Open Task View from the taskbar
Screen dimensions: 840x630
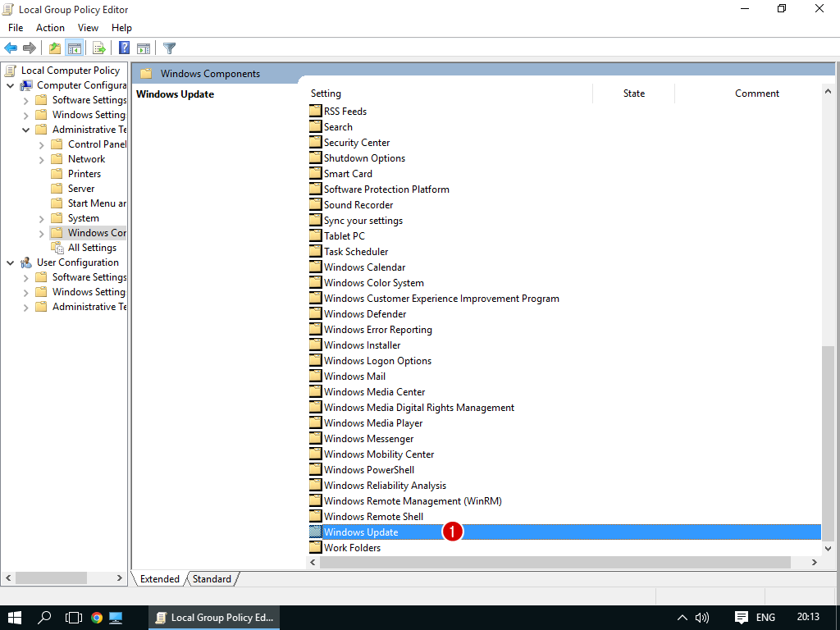click(74, 618)
